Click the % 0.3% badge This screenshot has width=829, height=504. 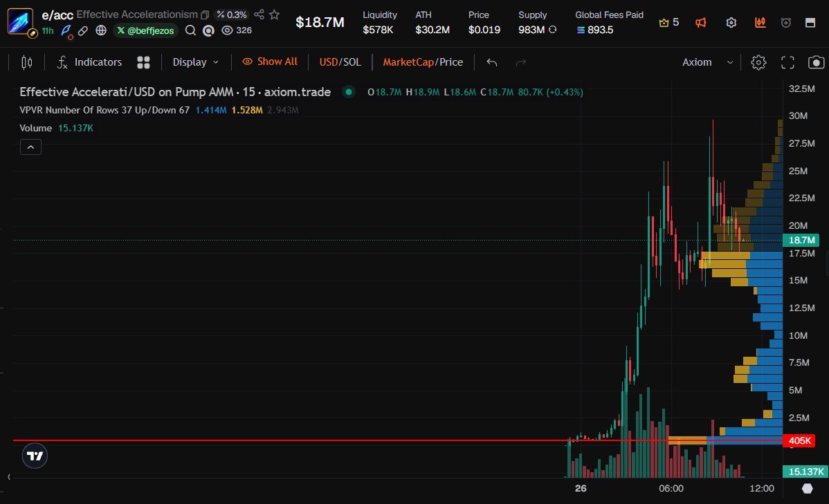232,15
